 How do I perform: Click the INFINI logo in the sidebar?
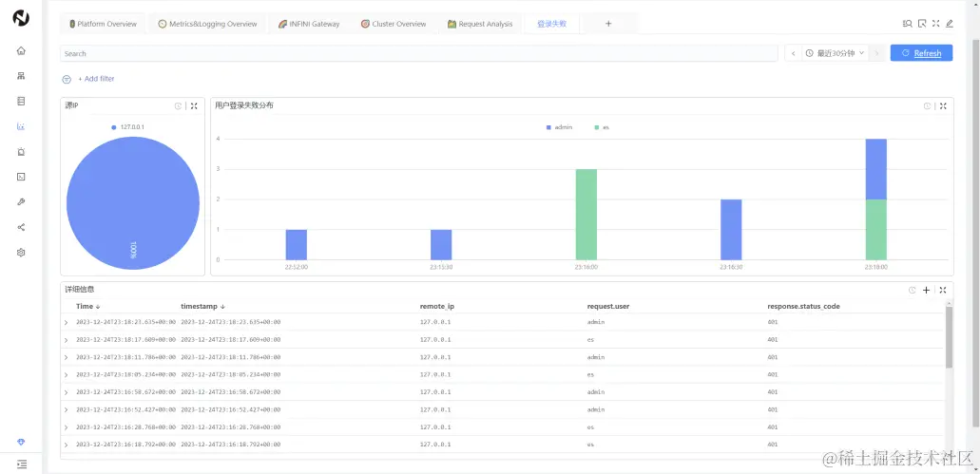(x=21, y=19)
